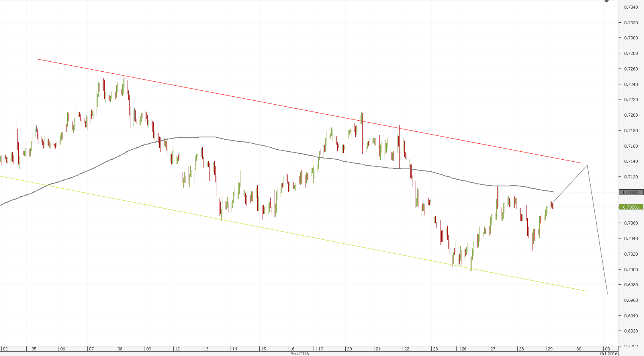
Task: Click the 19 date label on time axis
Action: (321, 349)
